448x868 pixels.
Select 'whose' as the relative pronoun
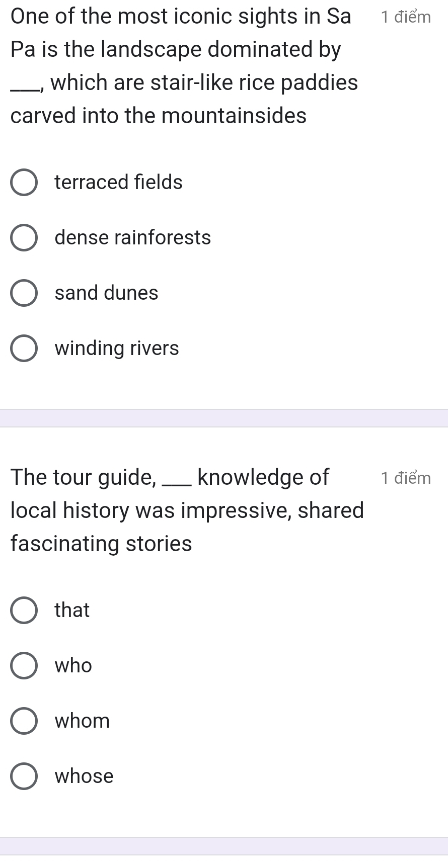pos(24,776)
